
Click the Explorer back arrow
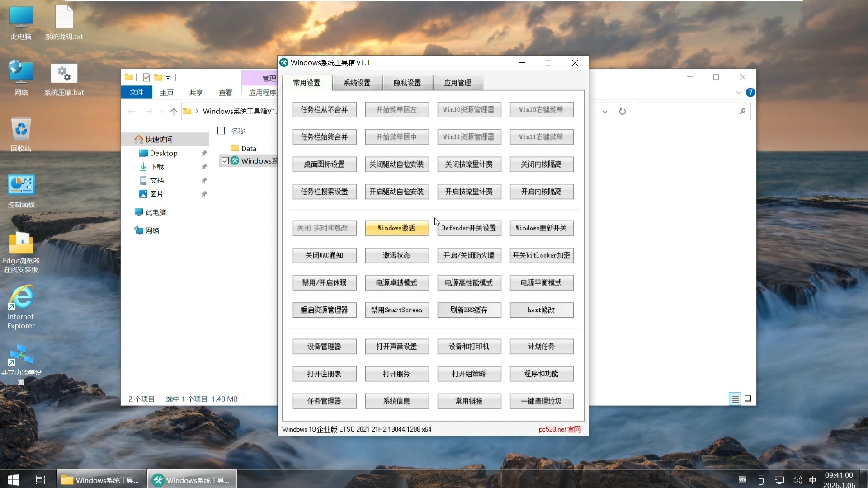pyautogui.click(x=132, y=112)
